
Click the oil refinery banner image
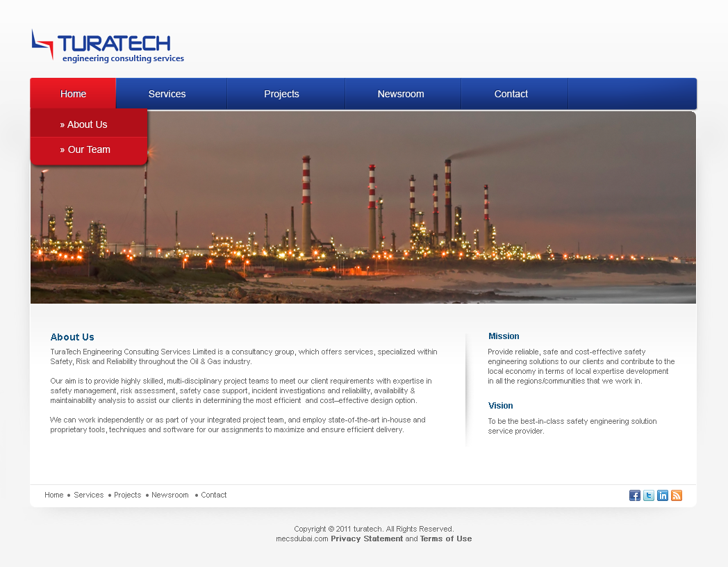click(x=363, y=207)
